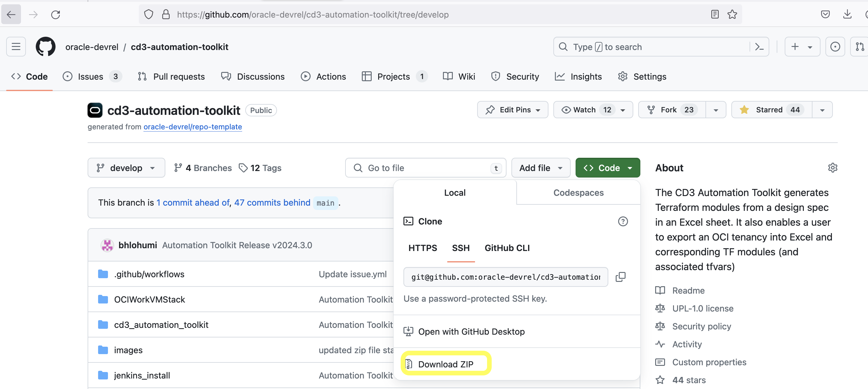This screenshot has height=389, width=868.
Task: Expand the Fork options dropdown arrow
Action: click(x=716, y=110)
